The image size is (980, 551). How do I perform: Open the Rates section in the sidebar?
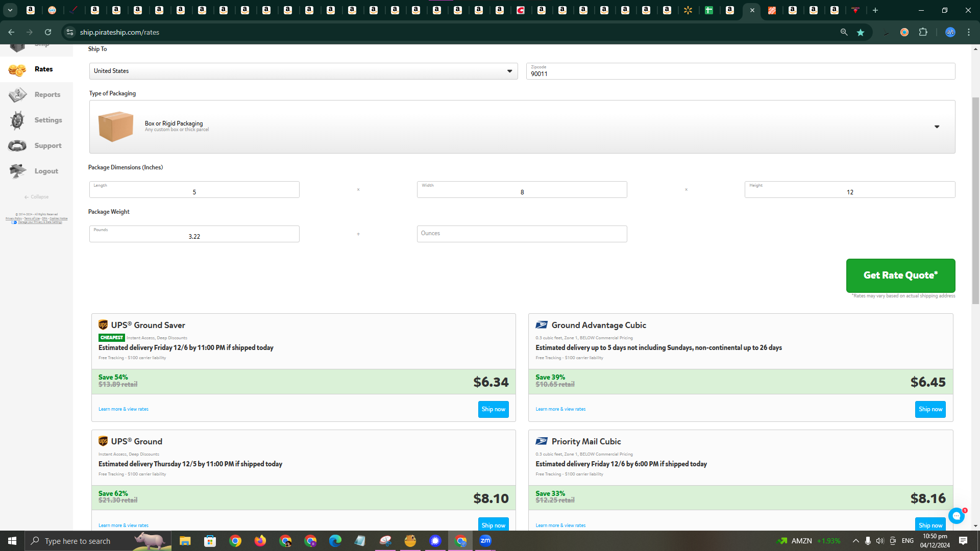[x=36, y=69]
